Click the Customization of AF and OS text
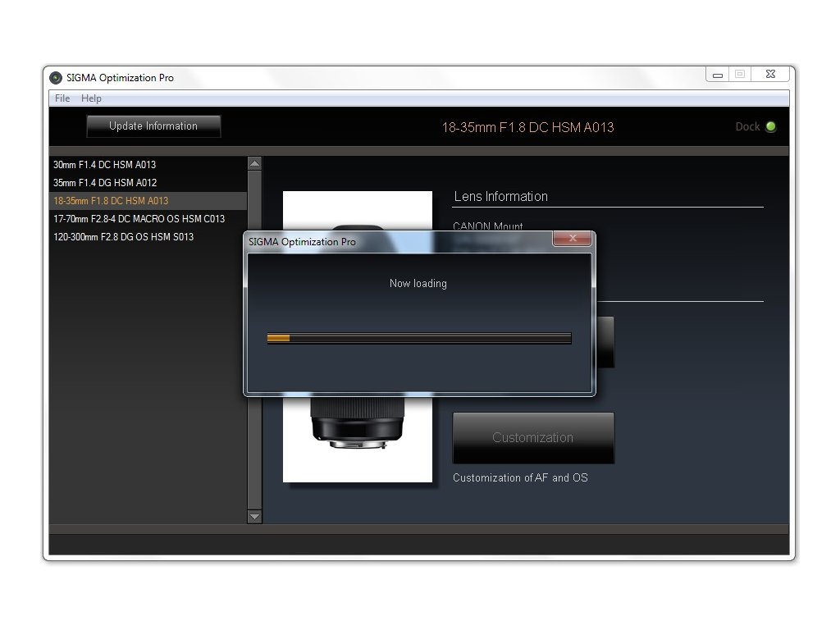The image size is (840, 630). 520,477
